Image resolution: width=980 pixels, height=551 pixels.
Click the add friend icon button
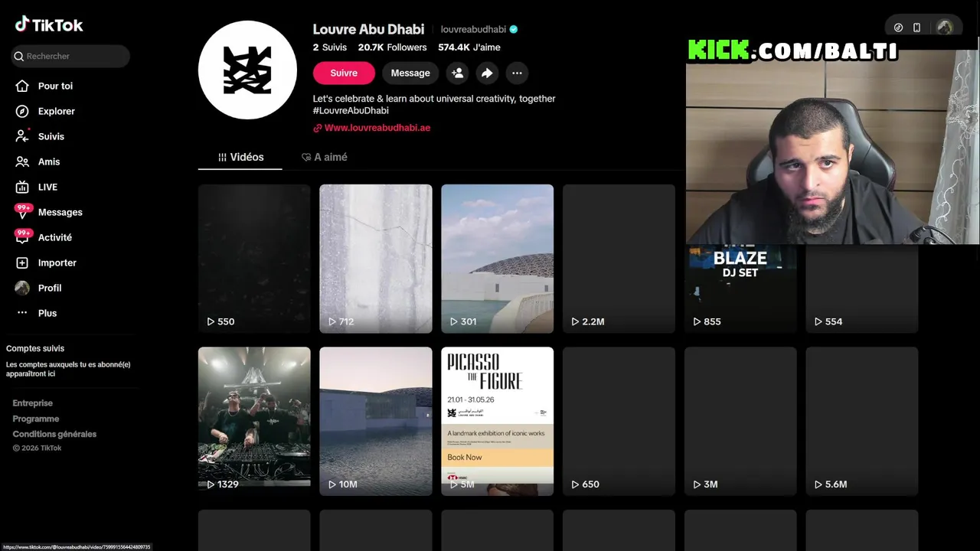tap(457, 73)
